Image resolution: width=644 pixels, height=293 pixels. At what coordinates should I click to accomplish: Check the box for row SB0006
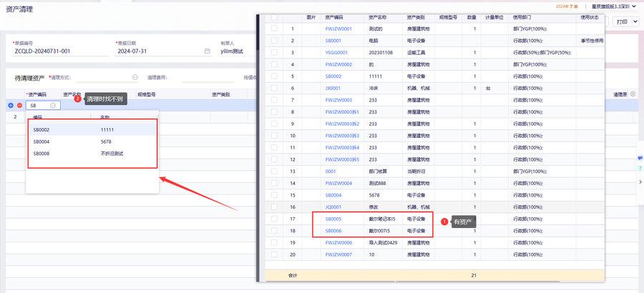click(274, 231)
